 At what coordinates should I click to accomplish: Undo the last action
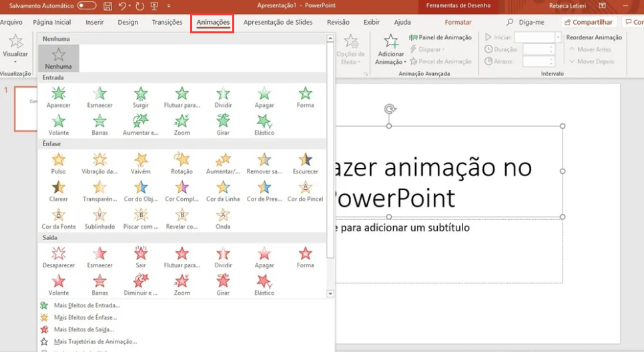coord(122,6)
